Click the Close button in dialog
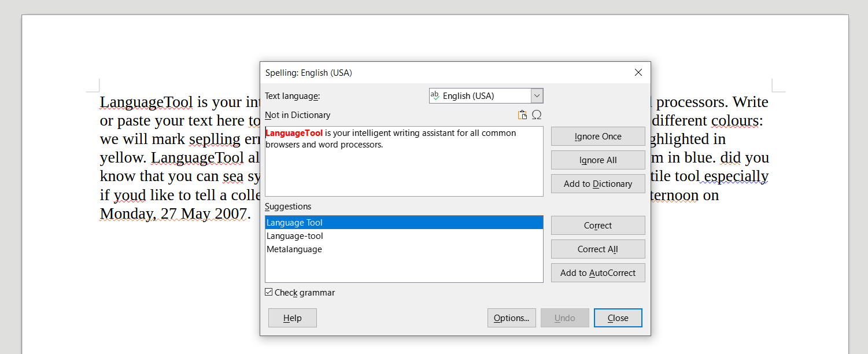This screenshot has width=868, height=354. (x=618, y=318)
